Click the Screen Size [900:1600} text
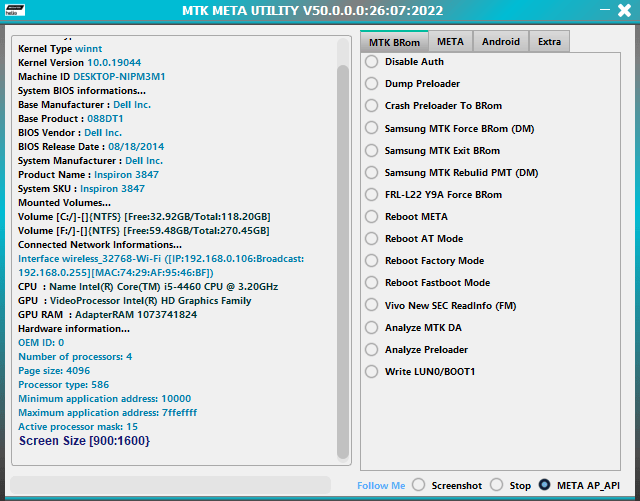The height and width of the screenshot is (501, 640). (x=84, y=441)
